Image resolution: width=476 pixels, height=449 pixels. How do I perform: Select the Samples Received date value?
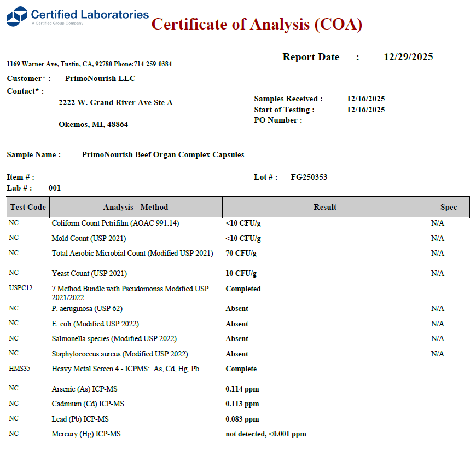tap(365, 99)
